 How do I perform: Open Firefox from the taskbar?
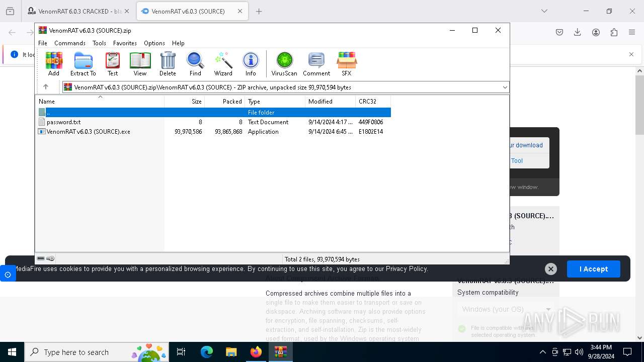[x=256, y=352]
